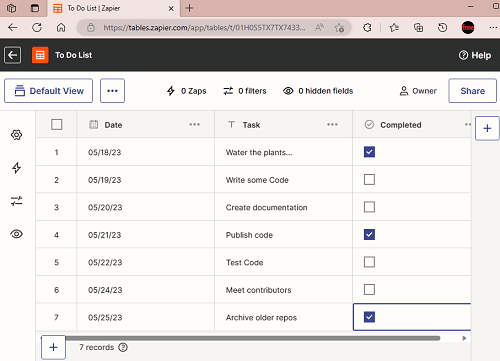The width and height of the screenshot is (500, 361).
Task: Go back using the To Do List arrow
Action: click(x=13, y=55)
